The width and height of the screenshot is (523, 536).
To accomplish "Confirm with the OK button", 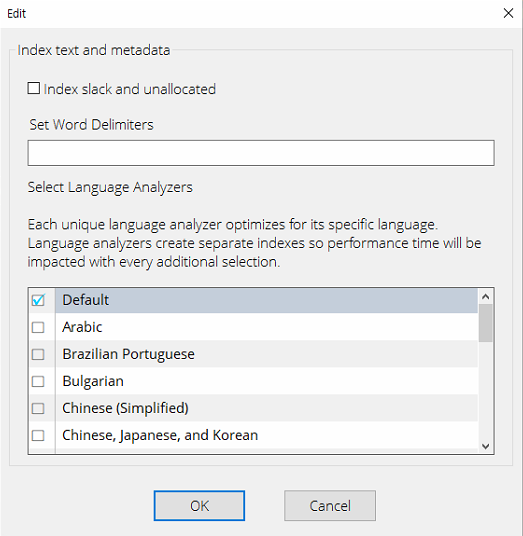I will tap(199, 506).
